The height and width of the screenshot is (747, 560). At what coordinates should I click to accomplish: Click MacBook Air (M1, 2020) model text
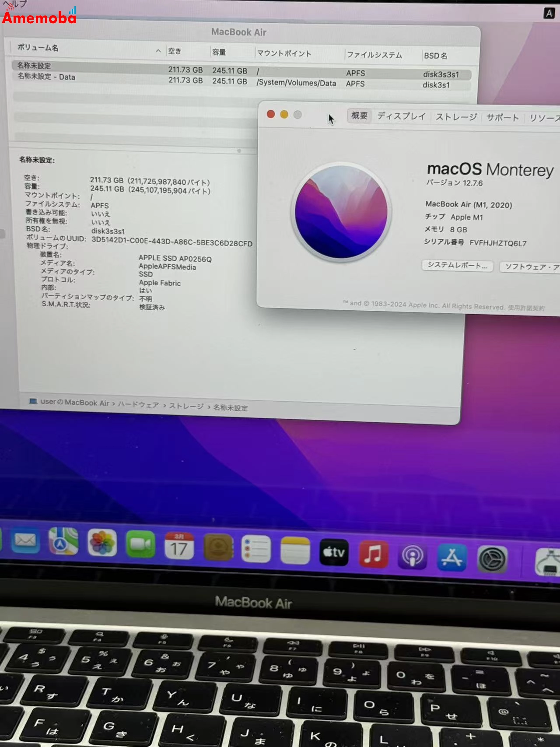(x=469, y=204)
